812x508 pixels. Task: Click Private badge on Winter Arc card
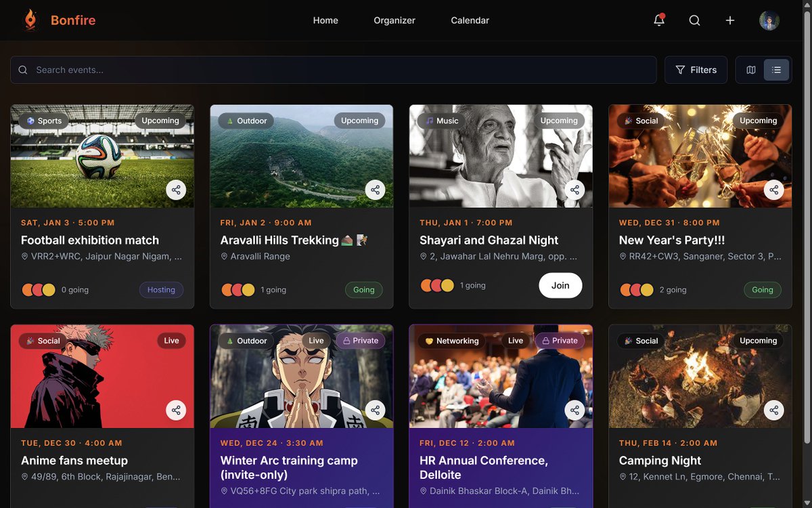(x=361, y=341)
